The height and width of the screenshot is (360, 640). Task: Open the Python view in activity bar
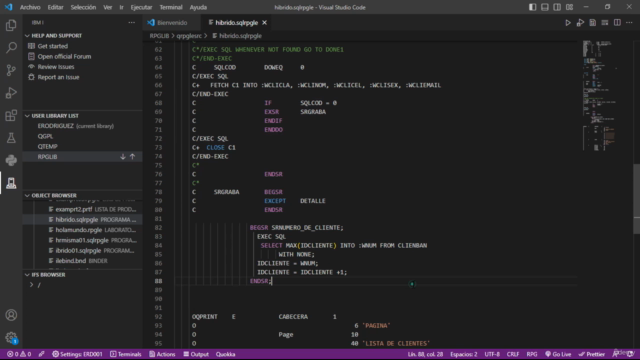(11, 160)
